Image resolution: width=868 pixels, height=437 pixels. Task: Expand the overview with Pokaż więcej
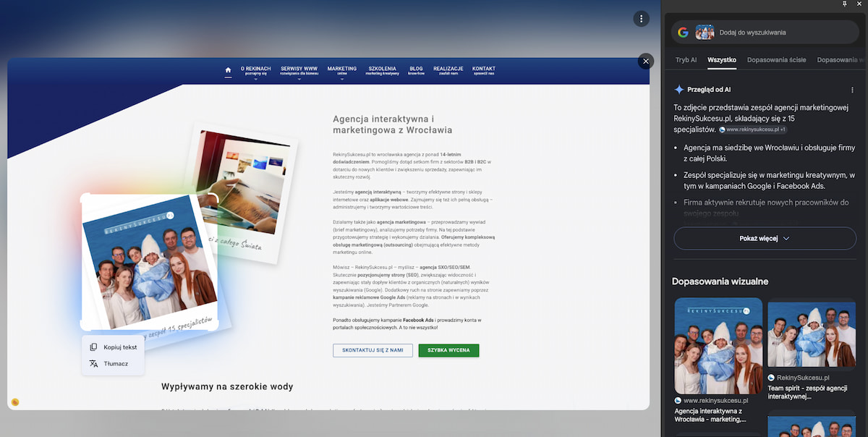click(765, 238)
